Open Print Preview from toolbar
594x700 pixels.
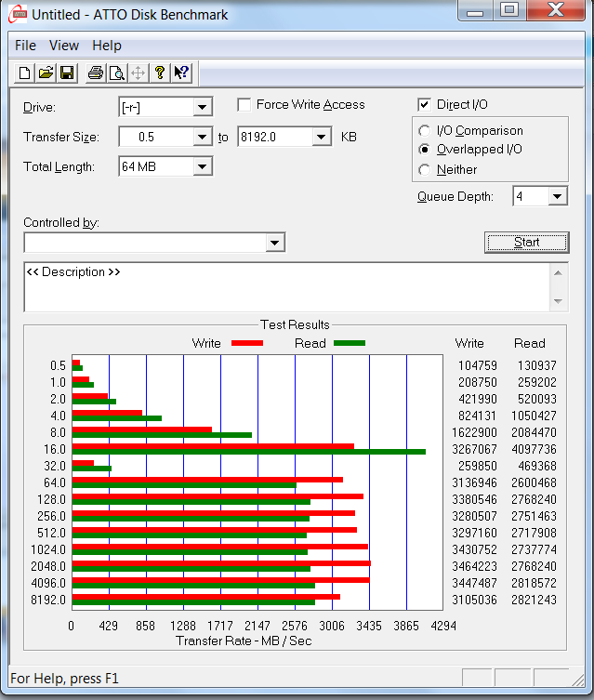116,73
